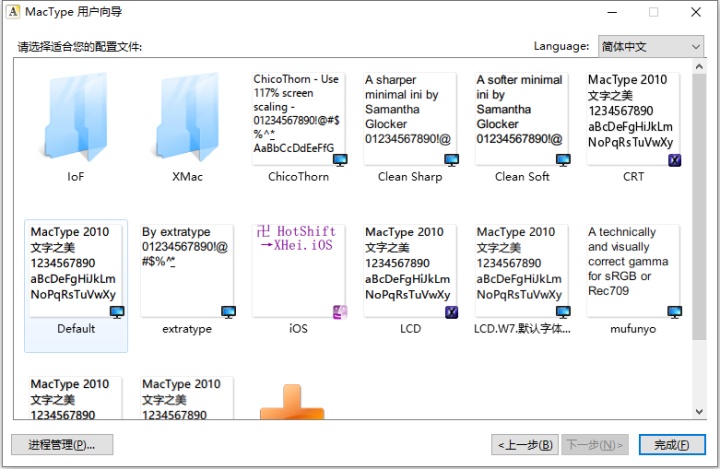
Task: Select the ChicoThorn profile preview
Action: point(299,119)
